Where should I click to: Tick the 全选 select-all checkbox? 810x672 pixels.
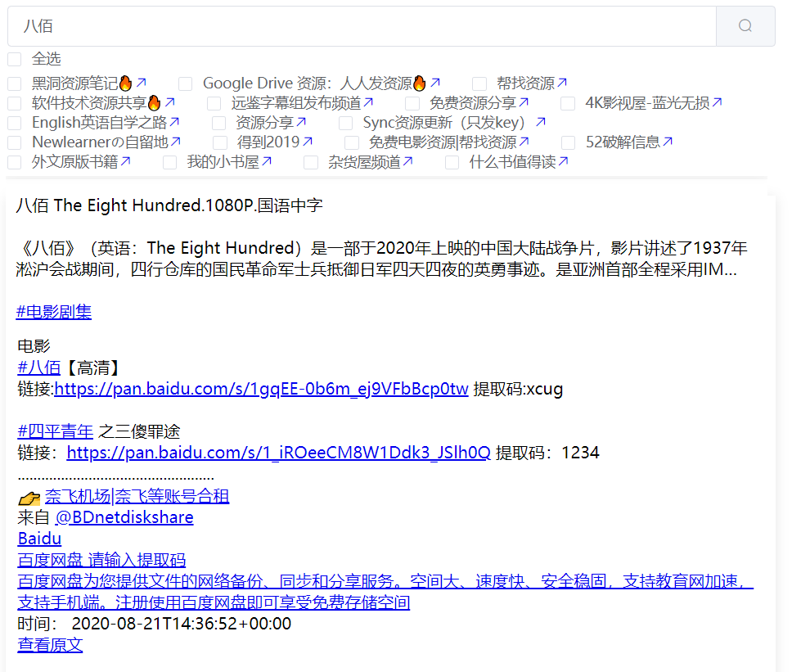click(x=15, y=59)
